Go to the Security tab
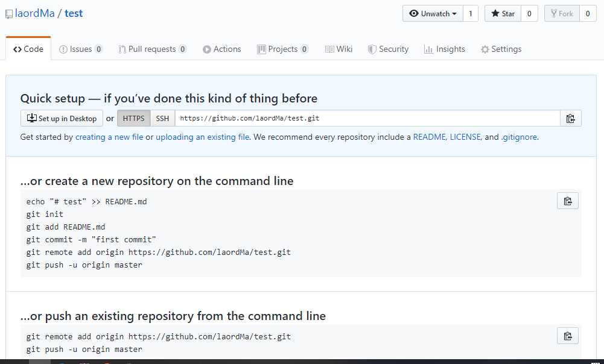Screen dimensions: 604x364 [389, 49]
